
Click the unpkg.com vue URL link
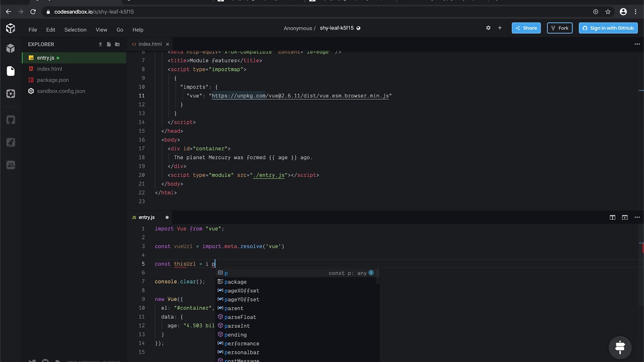coord(300,96)
